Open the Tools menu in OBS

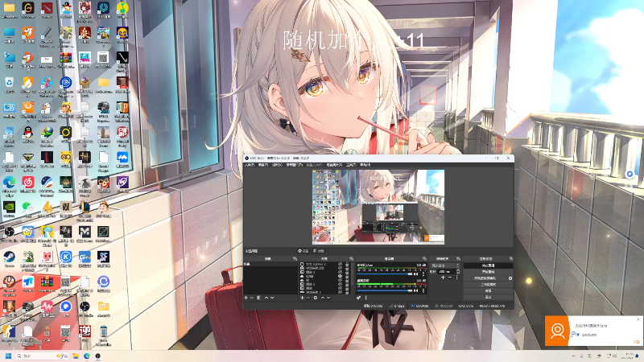(351, 165)
